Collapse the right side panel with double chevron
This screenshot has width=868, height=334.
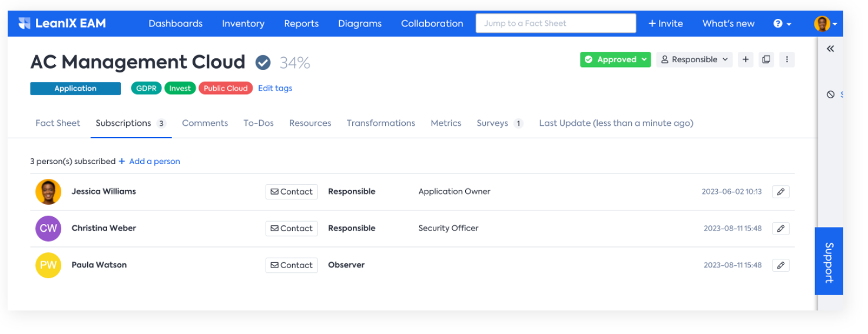pos(830,49)
